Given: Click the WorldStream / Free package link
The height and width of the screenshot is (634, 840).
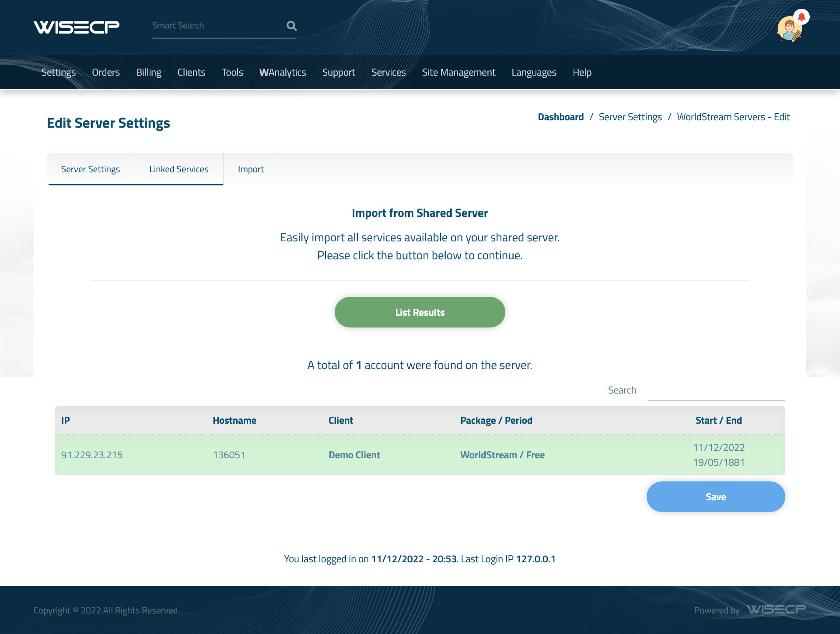Looking at the screenshot, I should click(x=502, y=455).
